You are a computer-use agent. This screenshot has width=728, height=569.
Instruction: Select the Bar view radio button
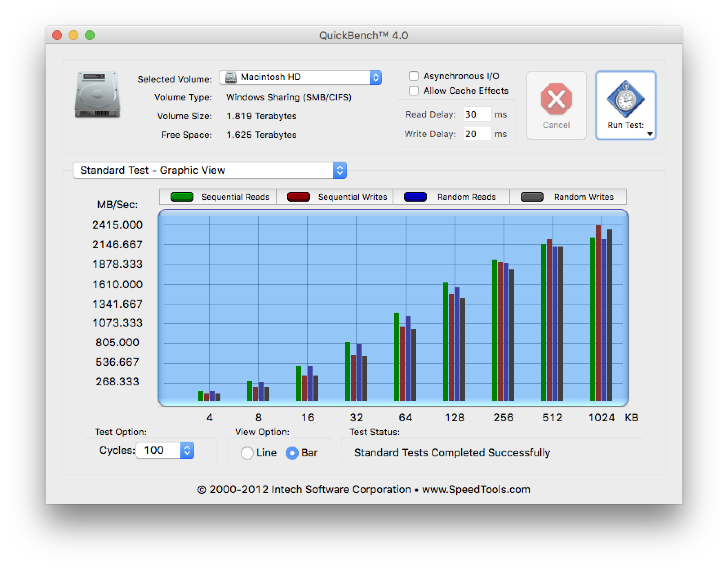pyautogui.click(x=292, y=453)
